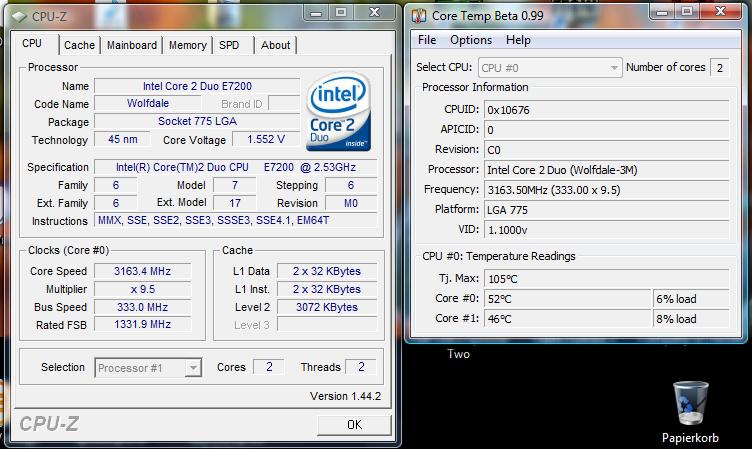Maximize the Core Temp window

coord(687,12)
